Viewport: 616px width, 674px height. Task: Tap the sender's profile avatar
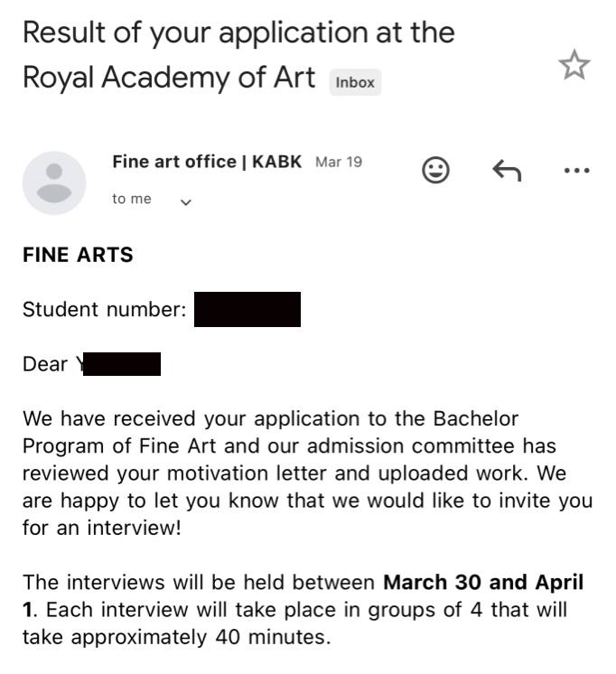pyautogui.click(x=54, y=183)
